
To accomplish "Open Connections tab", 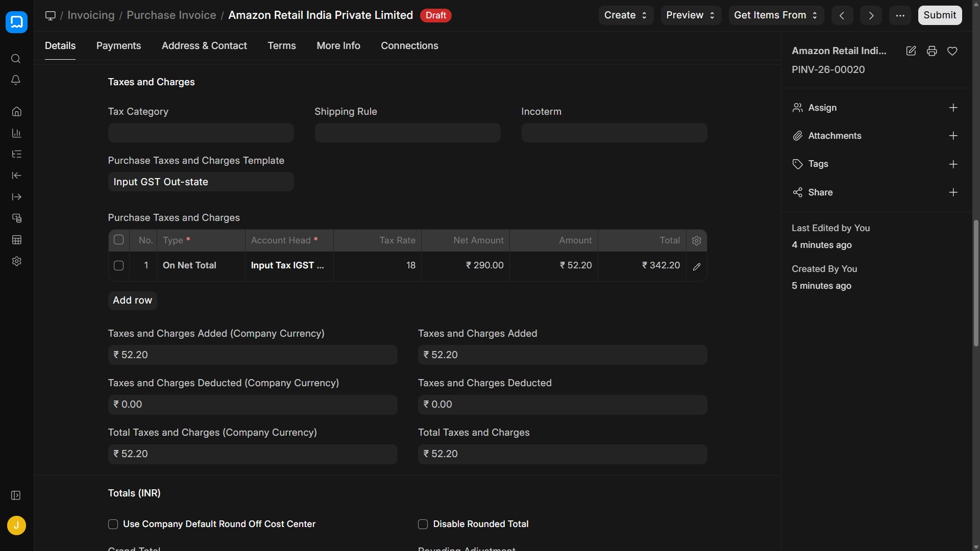I will pos(409,46).
